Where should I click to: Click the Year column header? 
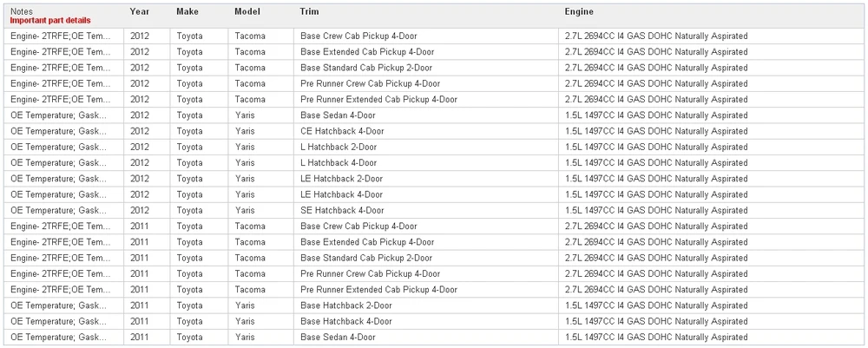(x=140, y=11)
